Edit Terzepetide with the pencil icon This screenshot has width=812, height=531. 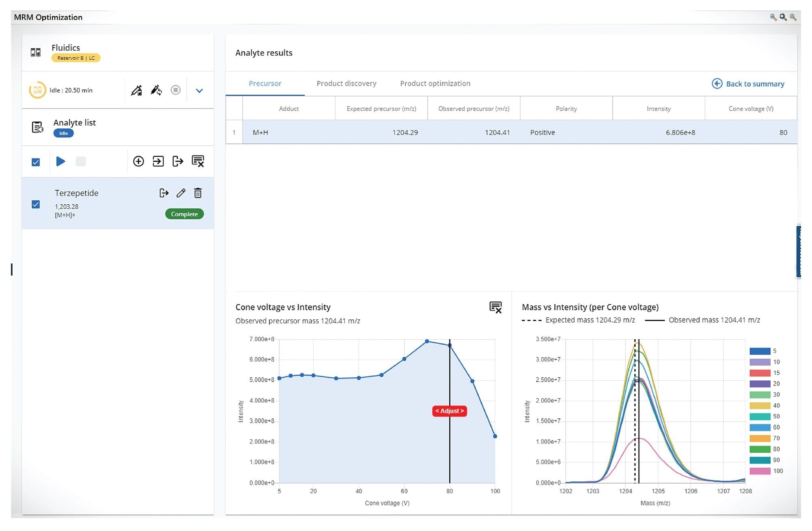pos(180,193)
